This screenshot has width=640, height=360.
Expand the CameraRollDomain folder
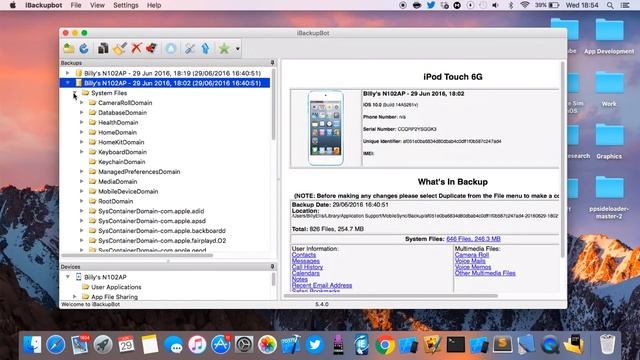click(x=82, y=102)
